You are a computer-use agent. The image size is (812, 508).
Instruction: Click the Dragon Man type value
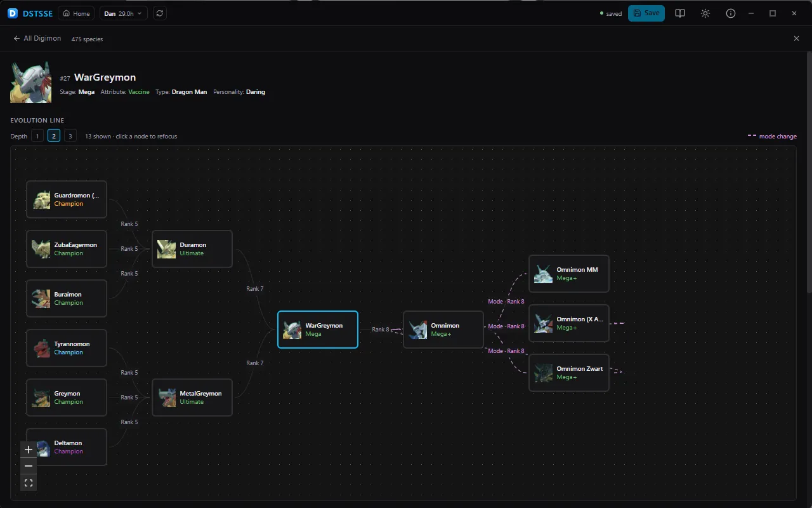pyautogui.click(x=189, y=92)
